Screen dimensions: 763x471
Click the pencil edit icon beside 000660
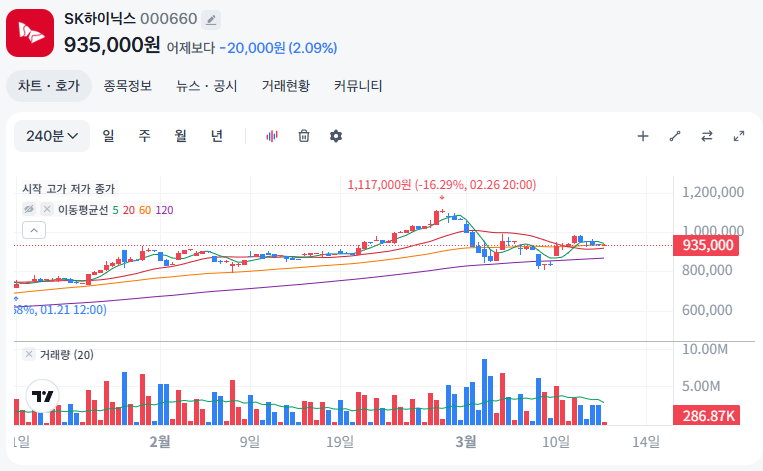(x=211, y=20)
